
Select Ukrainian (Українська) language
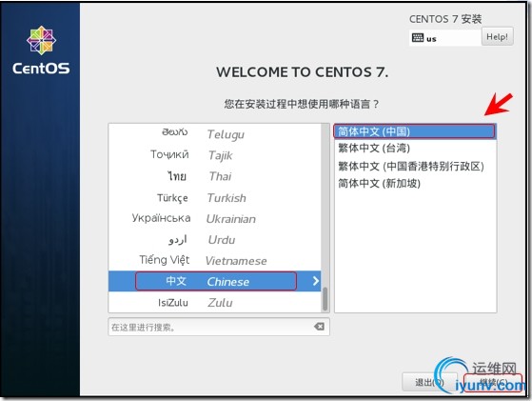(214, 219)
